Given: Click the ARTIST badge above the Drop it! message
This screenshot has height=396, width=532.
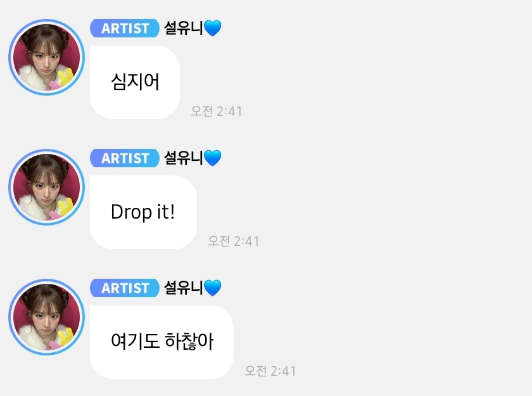Looking at the screenshot, I should tap(125, 158).
